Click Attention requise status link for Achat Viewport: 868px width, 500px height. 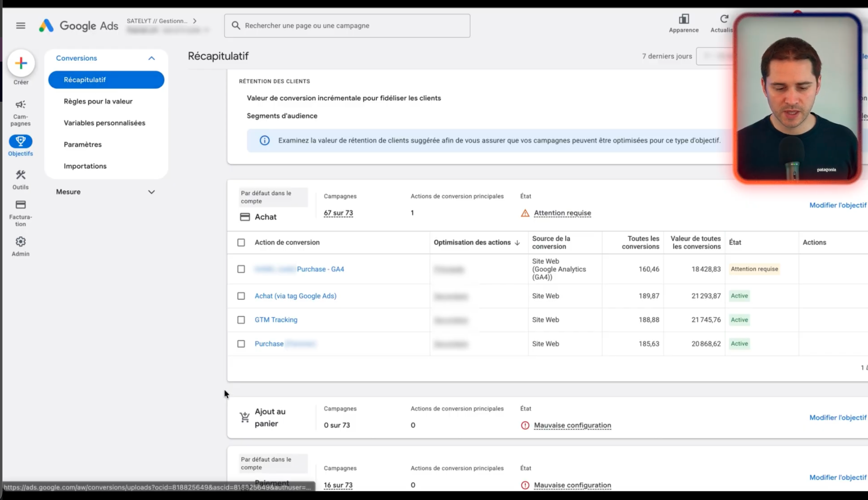562,213
